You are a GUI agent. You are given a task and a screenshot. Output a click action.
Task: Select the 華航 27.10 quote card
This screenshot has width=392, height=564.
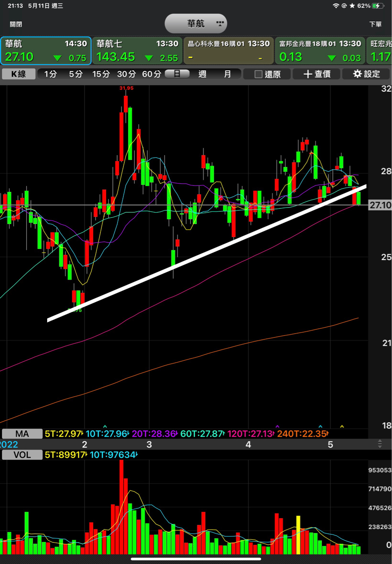click(x=46, y=51)
